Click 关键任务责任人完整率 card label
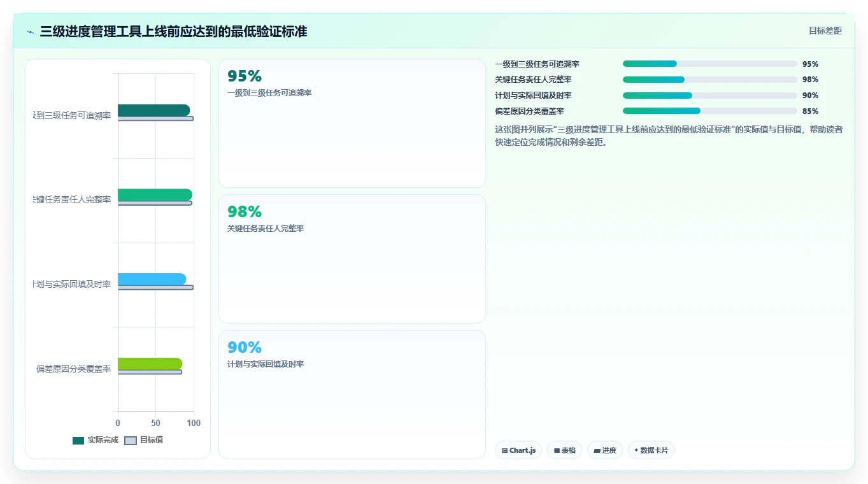Image resolution: width=868 pixels, height=484 pixels. [x=266, y=229]
